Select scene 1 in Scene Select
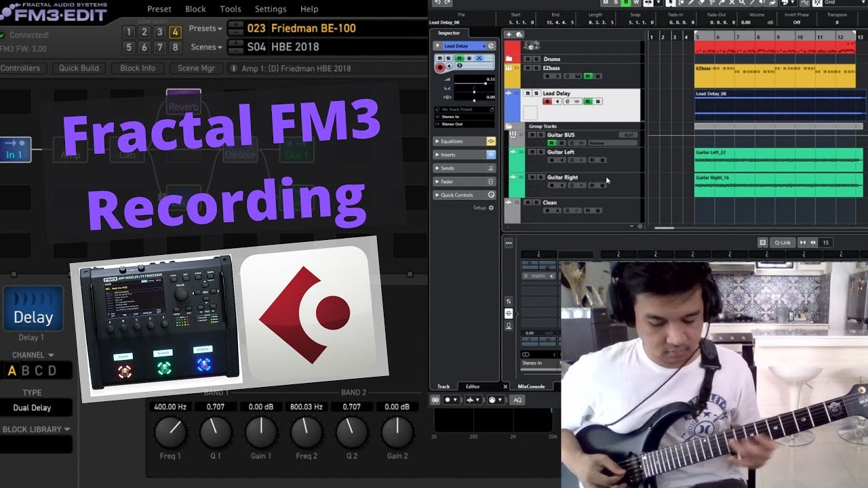Screen dimensions: 868x488 click(x=129, y=32)
